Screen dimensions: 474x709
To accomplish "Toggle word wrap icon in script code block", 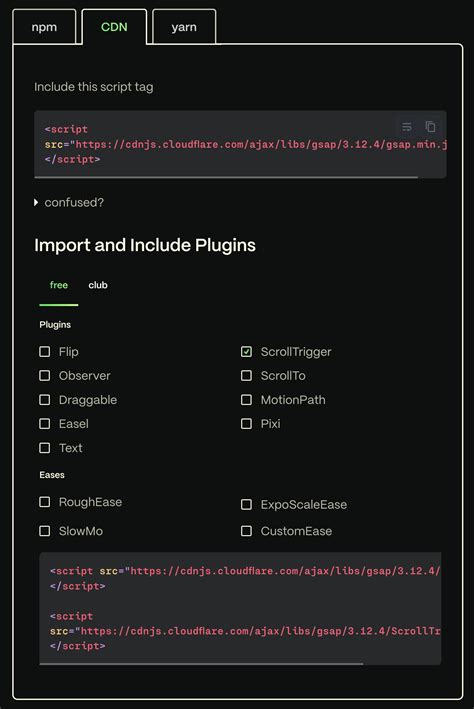I will (407, 127).
